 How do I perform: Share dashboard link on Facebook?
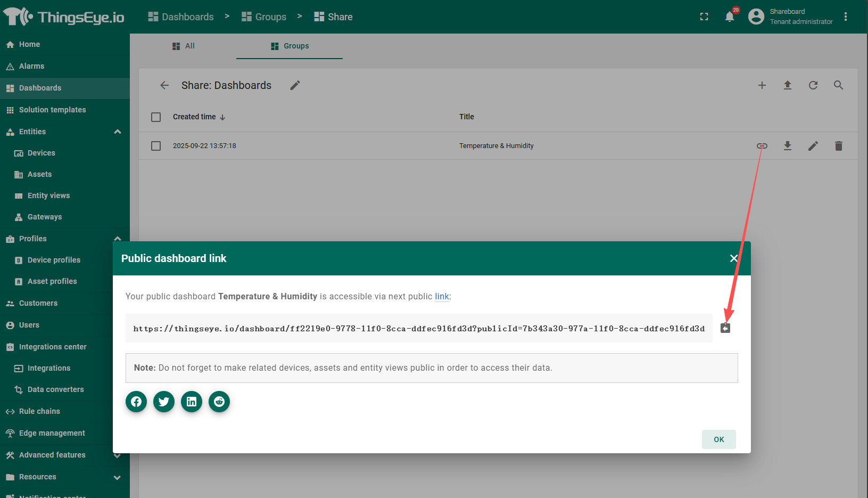136,402
